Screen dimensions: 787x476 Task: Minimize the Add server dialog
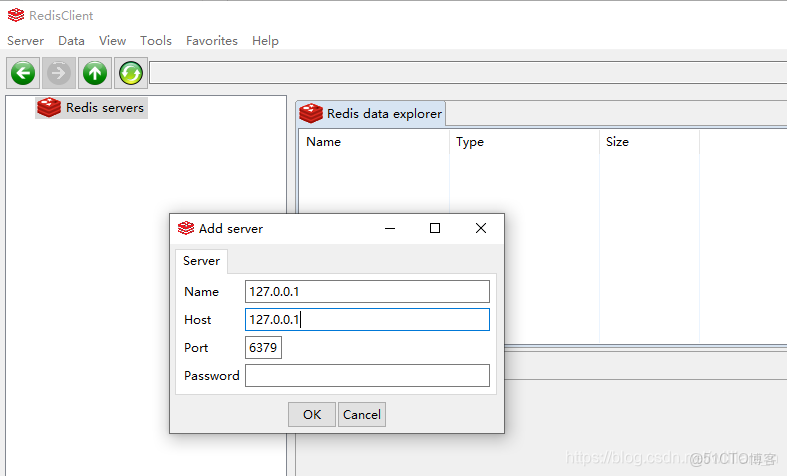390,228
